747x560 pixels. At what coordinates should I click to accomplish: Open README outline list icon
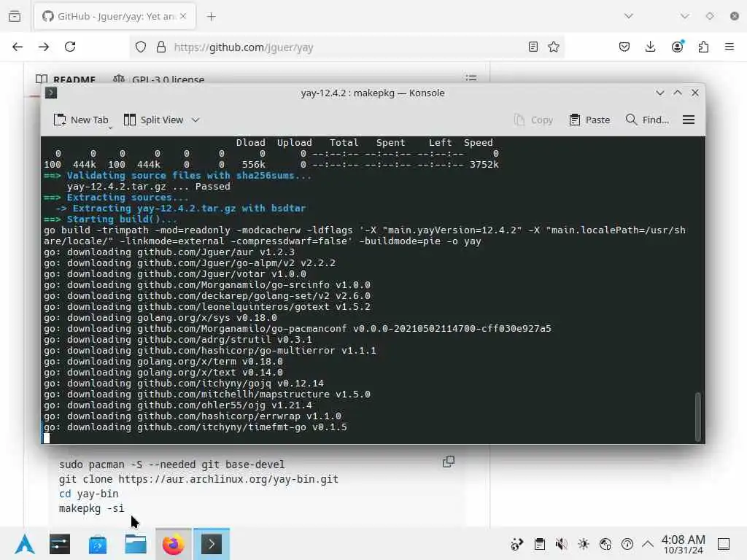coord(471,77)
